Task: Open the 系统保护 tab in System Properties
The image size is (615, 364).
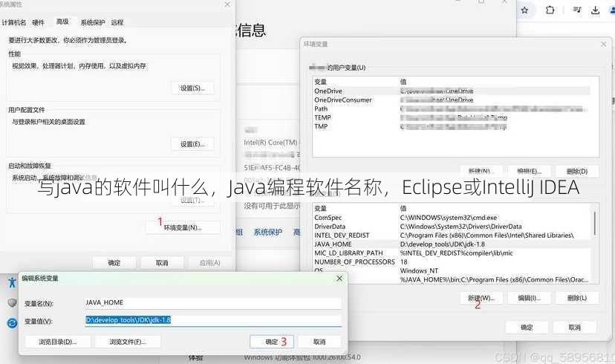Action: 93,22
